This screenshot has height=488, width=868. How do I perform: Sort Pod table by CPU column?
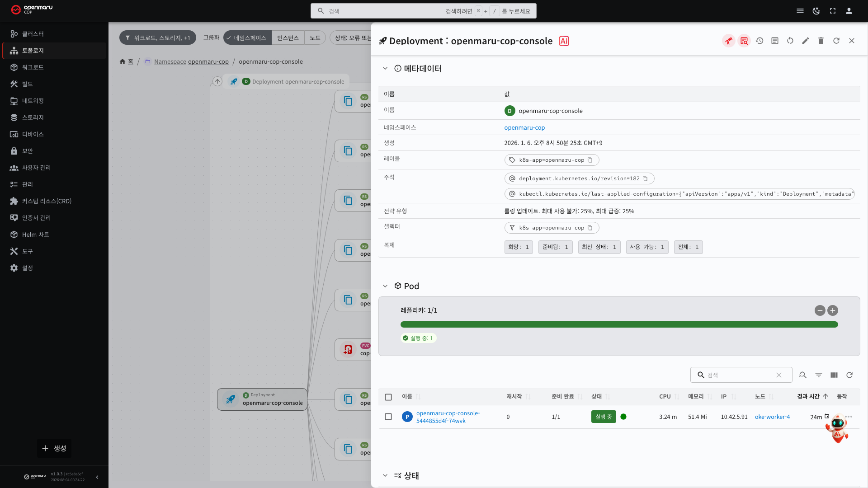[x=669, y=397]
